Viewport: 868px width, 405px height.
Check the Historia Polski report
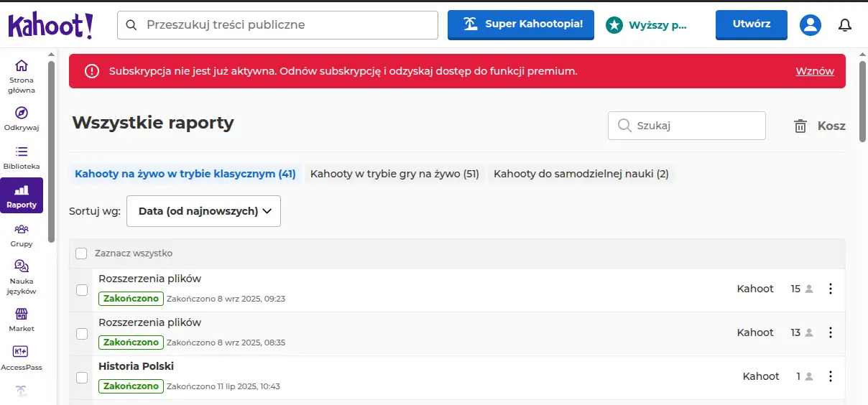tap(82, 378)
